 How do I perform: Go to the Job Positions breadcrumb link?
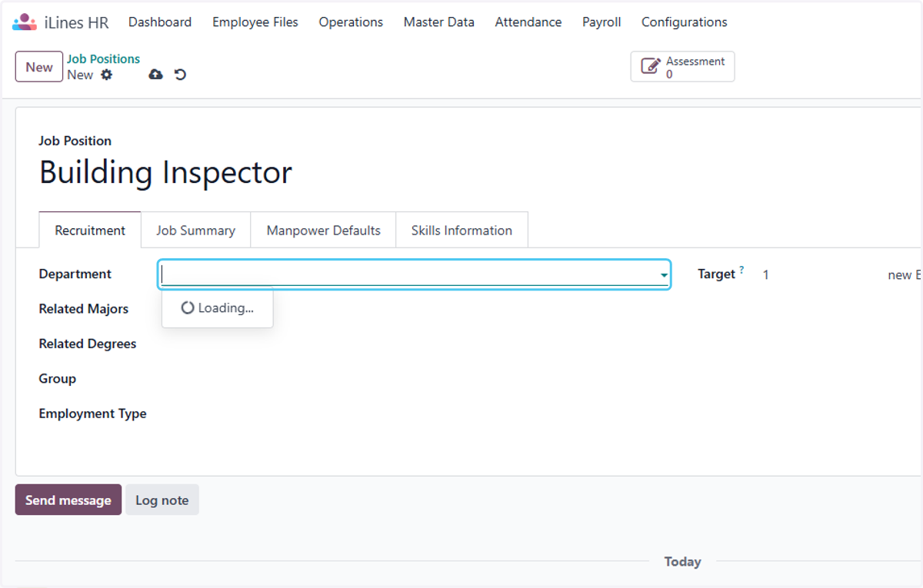pyautogui.click(x=103, y=59)
